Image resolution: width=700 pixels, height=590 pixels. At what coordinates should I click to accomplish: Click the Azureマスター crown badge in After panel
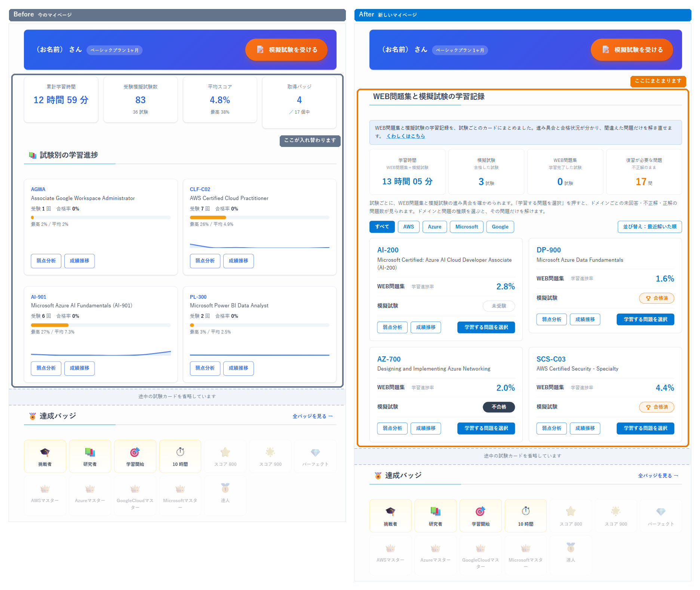pos(436,555)
